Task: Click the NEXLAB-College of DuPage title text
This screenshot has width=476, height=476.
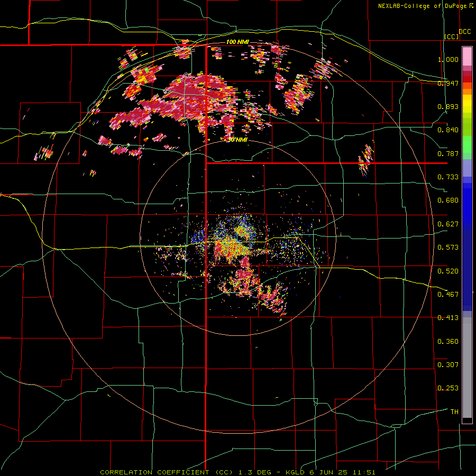Action: point(423,6)
